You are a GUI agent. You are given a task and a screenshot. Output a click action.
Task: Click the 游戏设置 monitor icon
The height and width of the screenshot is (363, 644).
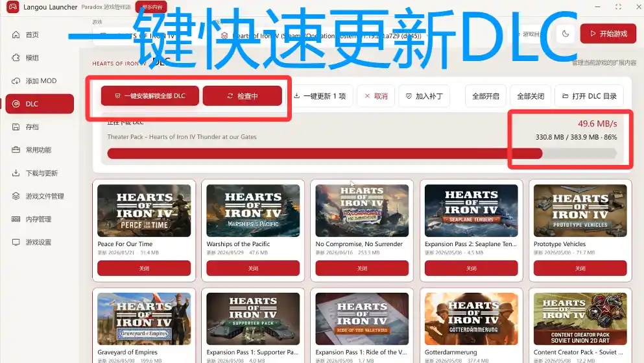(16, 242)
